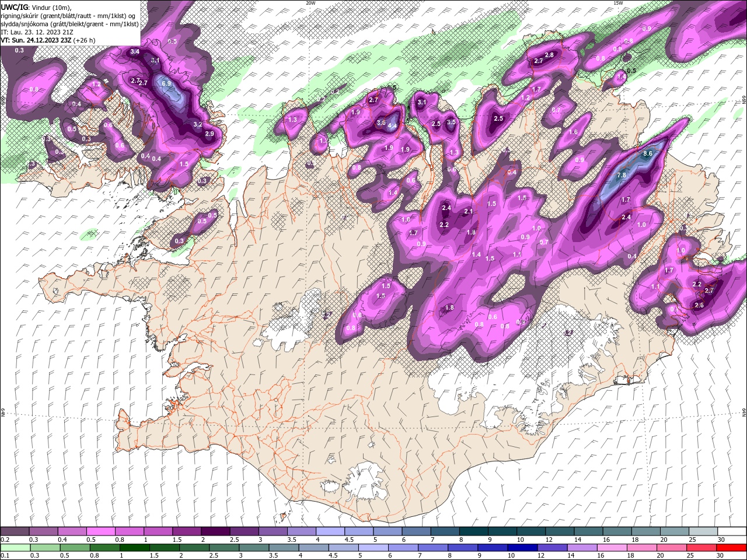Click the 2.1 value label on the map
Viewport: 747px width, 560px height.
[x=468, y=211]
